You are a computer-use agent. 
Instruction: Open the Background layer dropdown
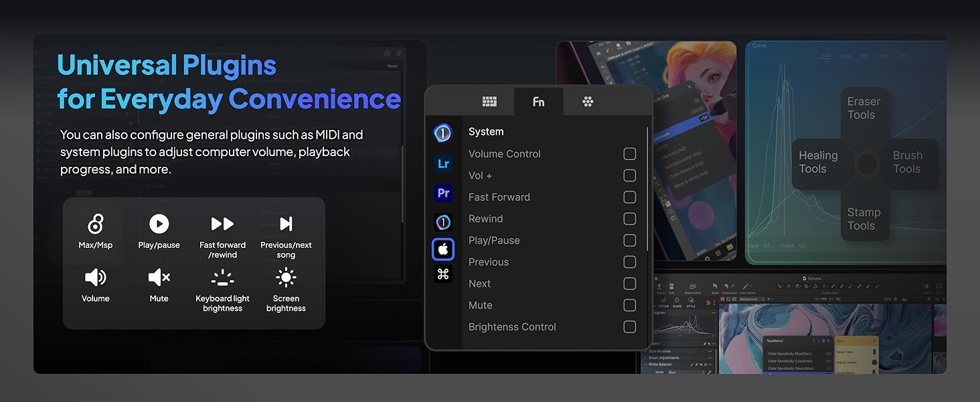(764, 299)
